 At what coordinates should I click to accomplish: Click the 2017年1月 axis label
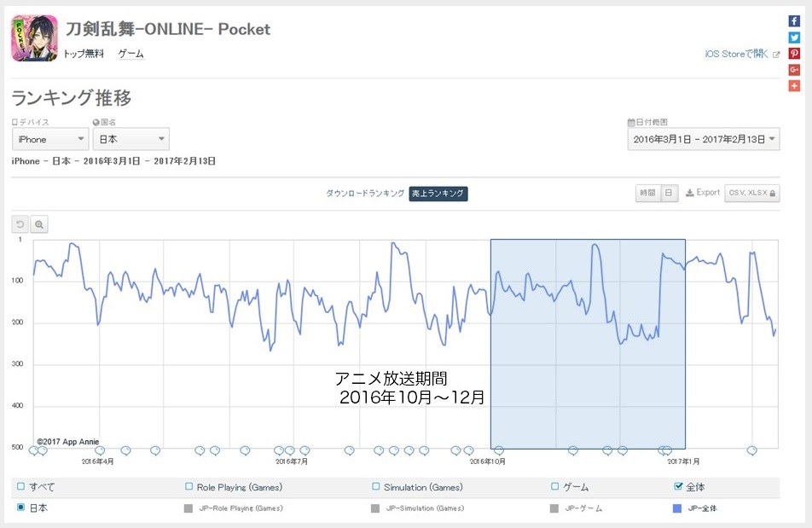coord(683,461)
